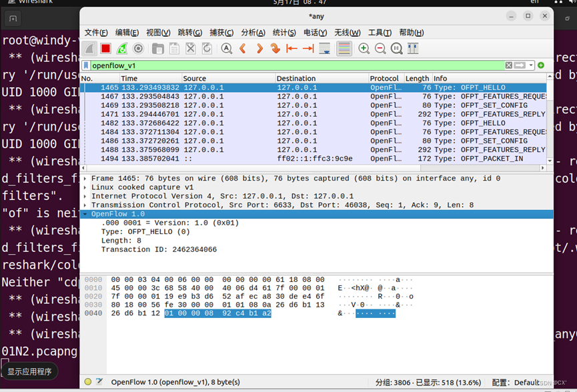The image size is (577, 392).
Task: Click the Expert information circle in status bar
Action: (87, 382)
